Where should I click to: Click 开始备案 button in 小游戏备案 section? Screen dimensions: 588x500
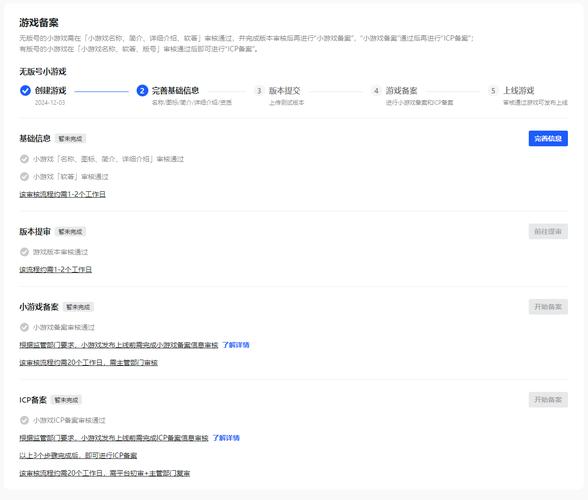[x=548, y=307]
